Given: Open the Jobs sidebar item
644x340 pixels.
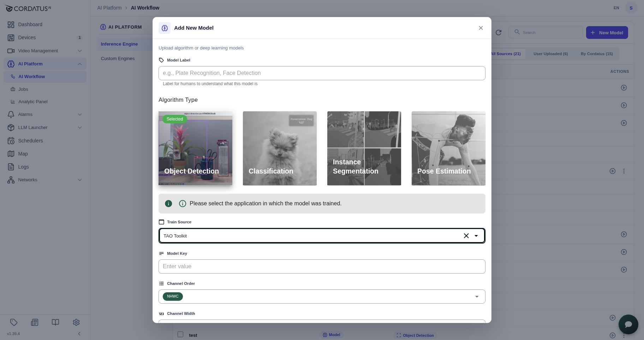Looking at the screenshot, I should 23,89.
